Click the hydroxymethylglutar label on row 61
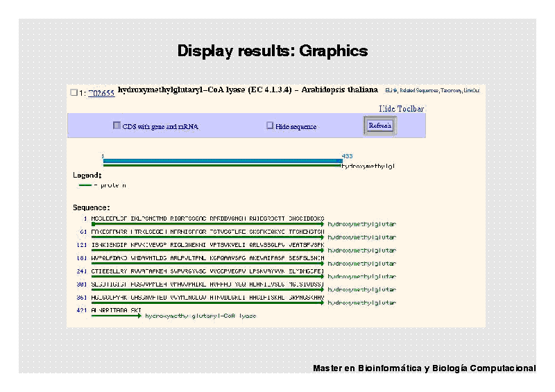 tap(361, 237)
